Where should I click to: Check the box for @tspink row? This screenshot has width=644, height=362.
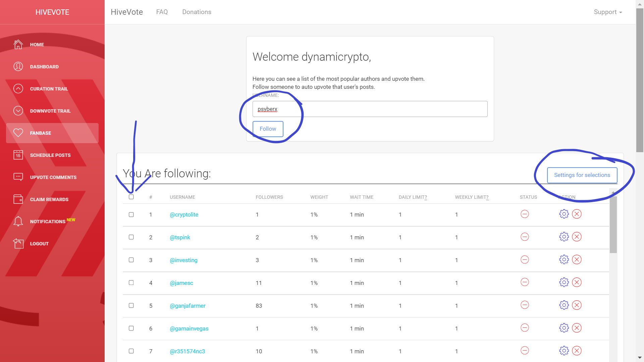coord(131,237)
